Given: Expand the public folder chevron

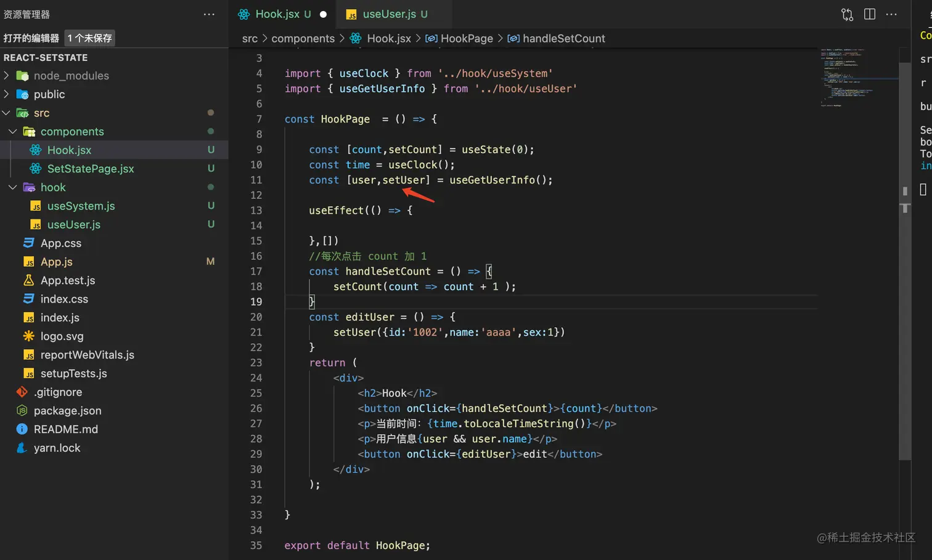Looking at the screenshot, I should (7, 94).
